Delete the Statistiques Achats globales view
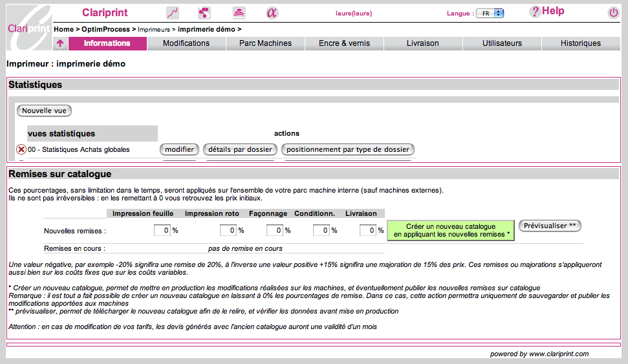The width and height of the screenshot is (628, 364). (x=21, y=150)
